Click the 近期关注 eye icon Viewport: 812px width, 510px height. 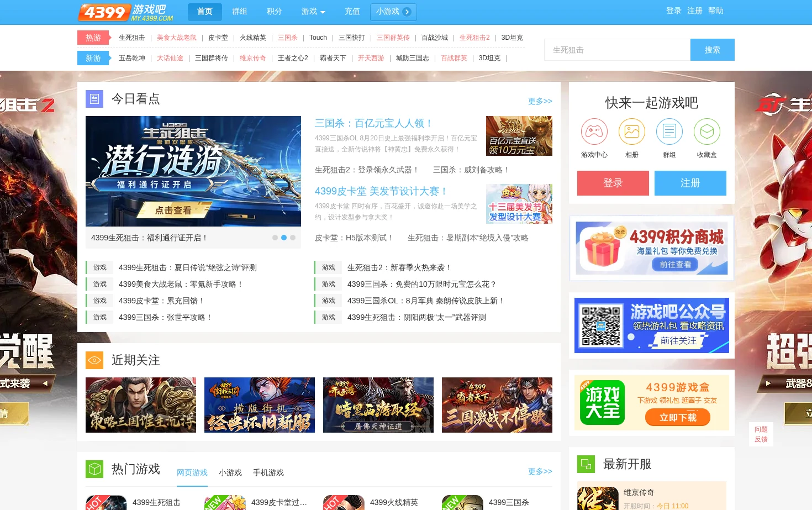click(x=94, y=360)
